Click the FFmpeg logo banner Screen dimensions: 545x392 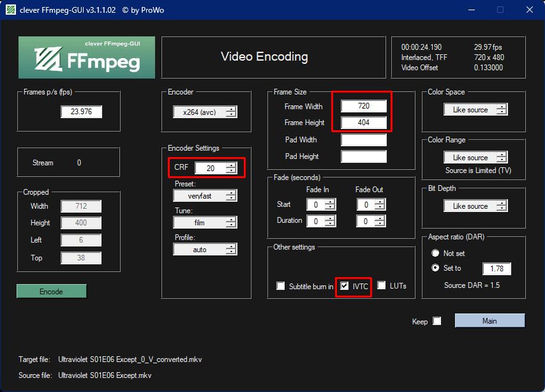point(87,57)
